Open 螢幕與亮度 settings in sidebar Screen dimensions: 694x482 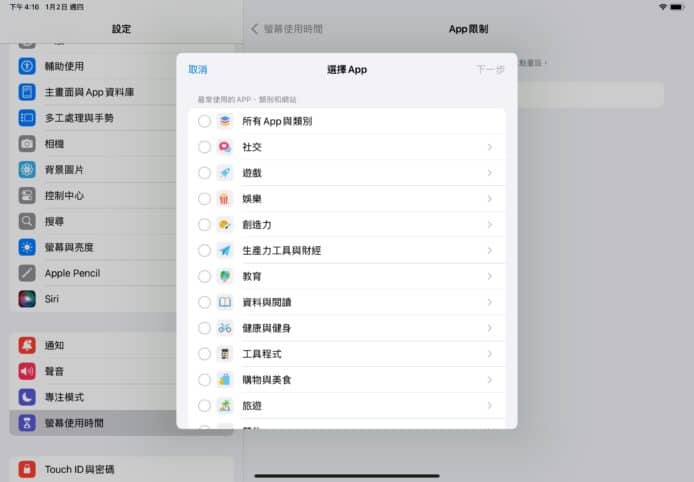point(69,247)
